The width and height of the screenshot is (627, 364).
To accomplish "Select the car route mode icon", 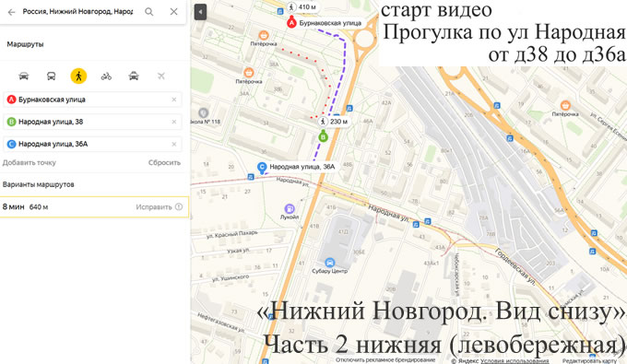I will pyautogui.click(x=24, y=76).
